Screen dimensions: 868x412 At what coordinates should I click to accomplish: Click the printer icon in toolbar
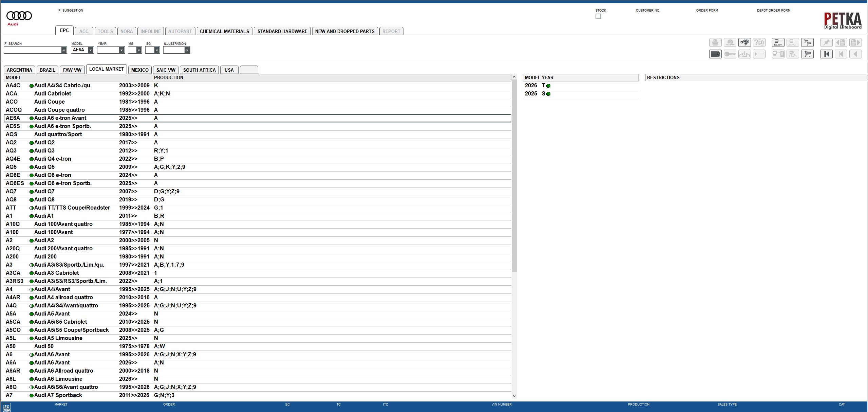715,42
